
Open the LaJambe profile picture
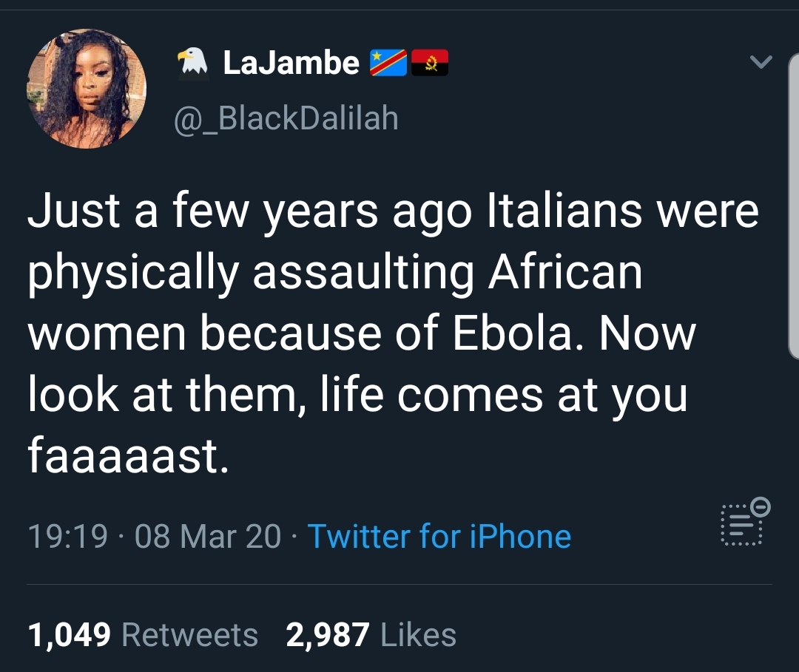click(x=87, y=89)
